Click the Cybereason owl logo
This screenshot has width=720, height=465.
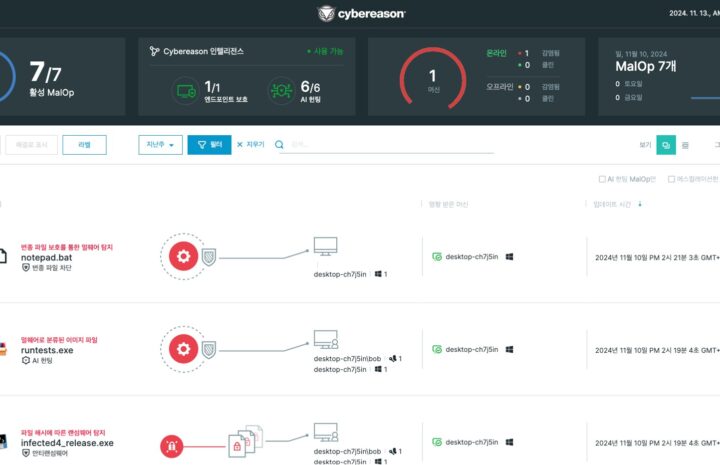pos(326,13)
